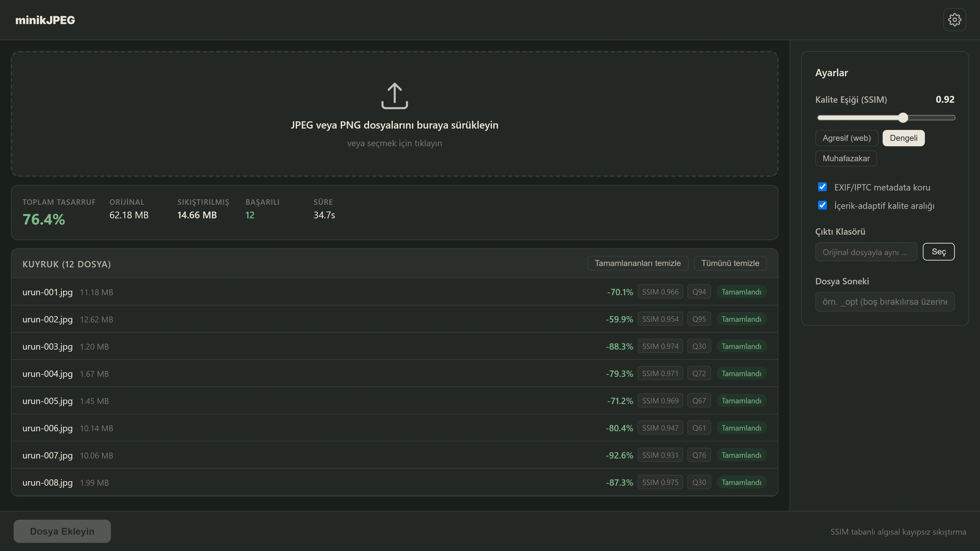Click Tamamlandı status on urun-004.jpg row
The width and height of the screenshot is (980, 551).
point(741,373)
